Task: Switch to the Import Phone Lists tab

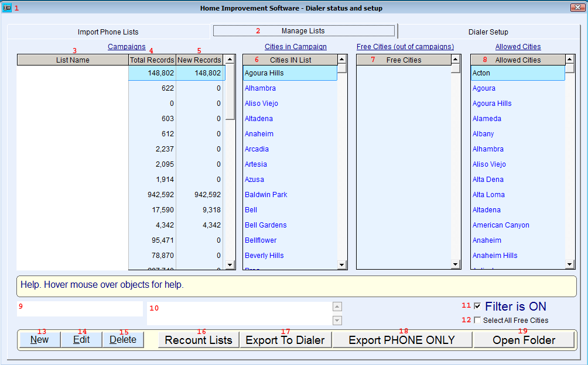Action: (x=108, y=32)
